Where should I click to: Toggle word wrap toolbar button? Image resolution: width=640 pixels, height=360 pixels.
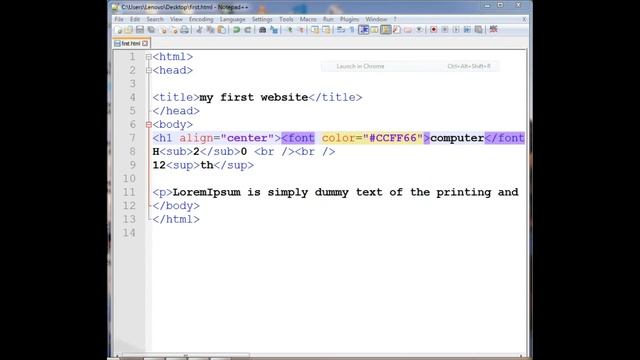341,30
